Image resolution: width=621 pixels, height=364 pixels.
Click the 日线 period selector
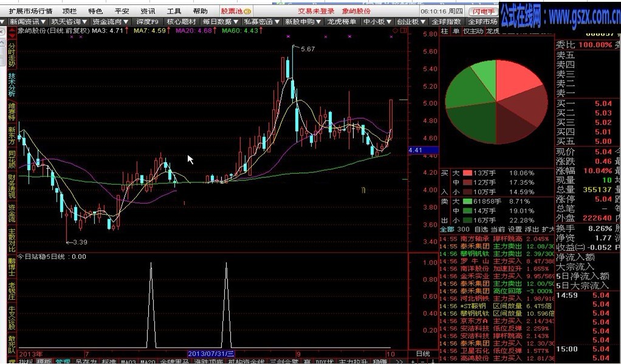tap(423, 354)
